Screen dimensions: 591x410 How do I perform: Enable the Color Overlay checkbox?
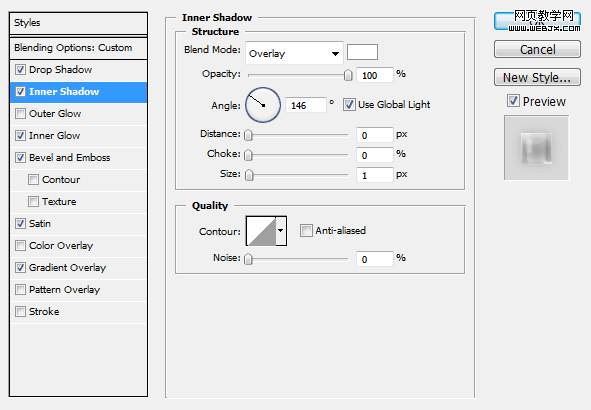tap(20, 246)
